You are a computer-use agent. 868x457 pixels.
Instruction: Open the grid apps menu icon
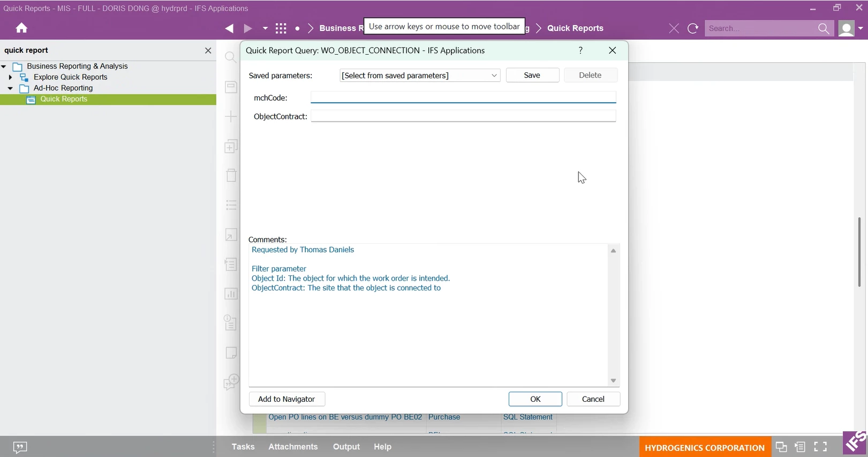pyautogui.click(x=281, y=28)
